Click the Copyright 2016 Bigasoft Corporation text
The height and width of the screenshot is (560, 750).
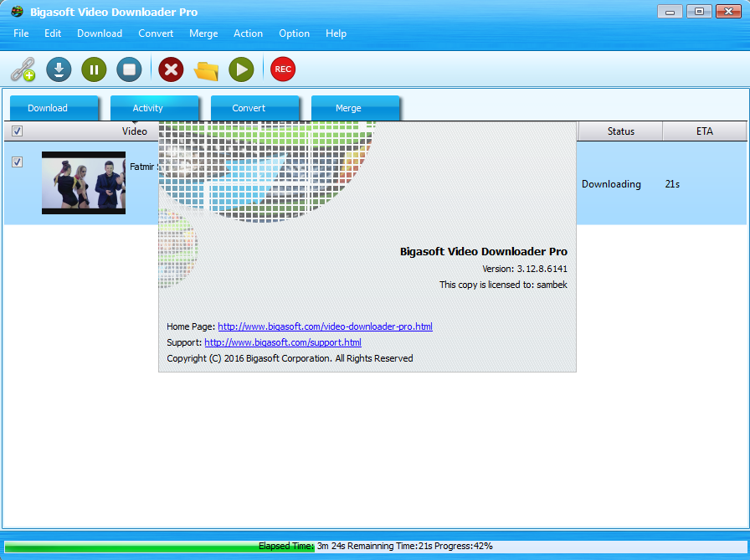point(290,358)
